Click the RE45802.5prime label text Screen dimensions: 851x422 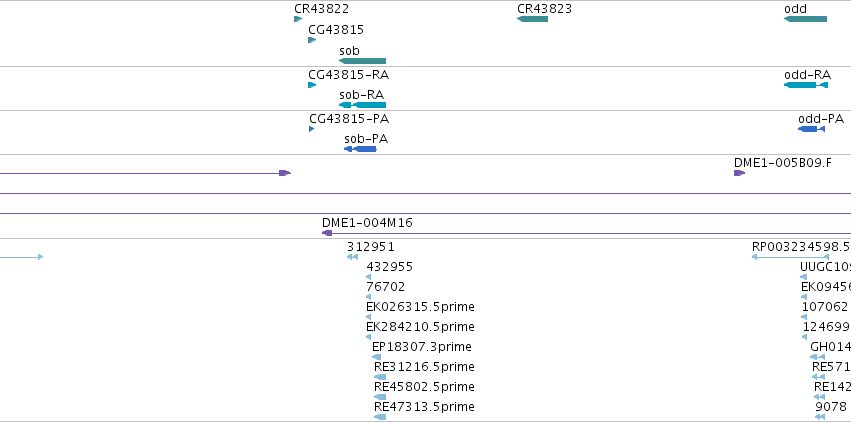coord(424,387)
